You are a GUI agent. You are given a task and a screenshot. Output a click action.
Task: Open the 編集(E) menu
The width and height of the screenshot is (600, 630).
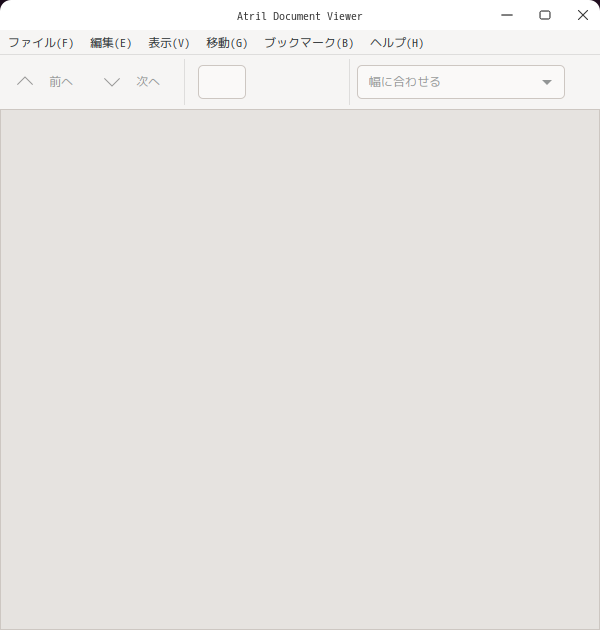pyautogui.click(x=111, y=43)
